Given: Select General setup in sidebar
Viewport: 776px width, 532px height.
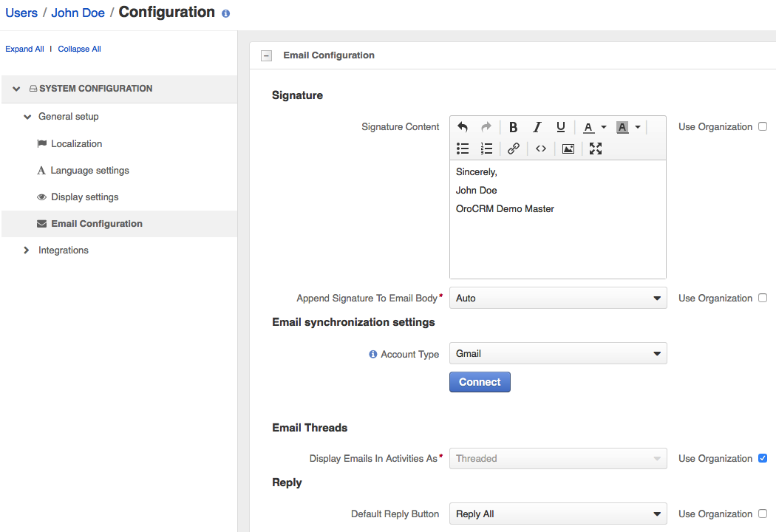Looking at the screenshot, I should pyautogui.click(x=68, y=116).
